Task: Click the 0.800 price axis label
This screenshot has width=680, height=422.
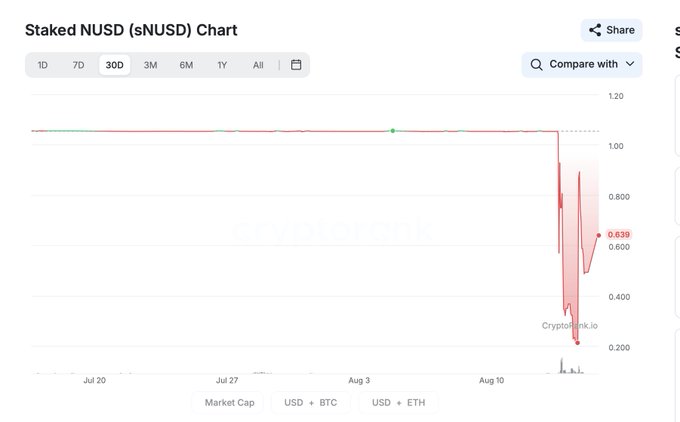Action: [619, 197]
